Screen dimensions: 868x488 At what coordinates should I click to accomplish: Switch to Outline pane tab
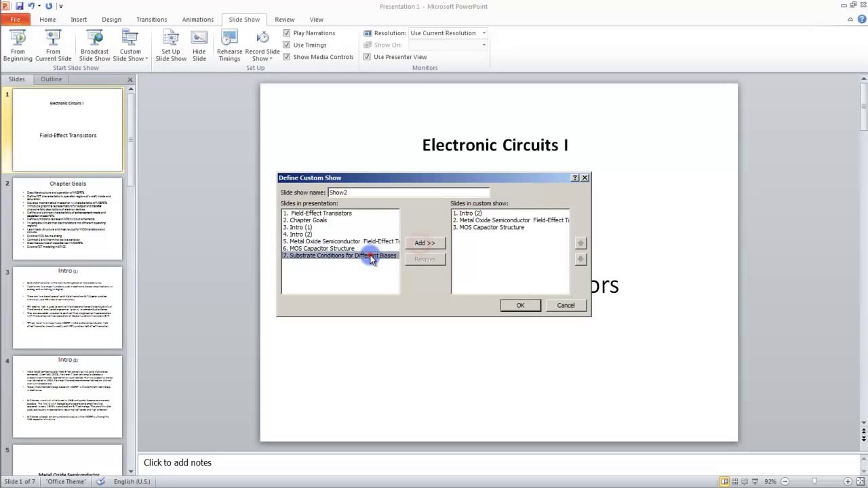click(x=51, y=79)
